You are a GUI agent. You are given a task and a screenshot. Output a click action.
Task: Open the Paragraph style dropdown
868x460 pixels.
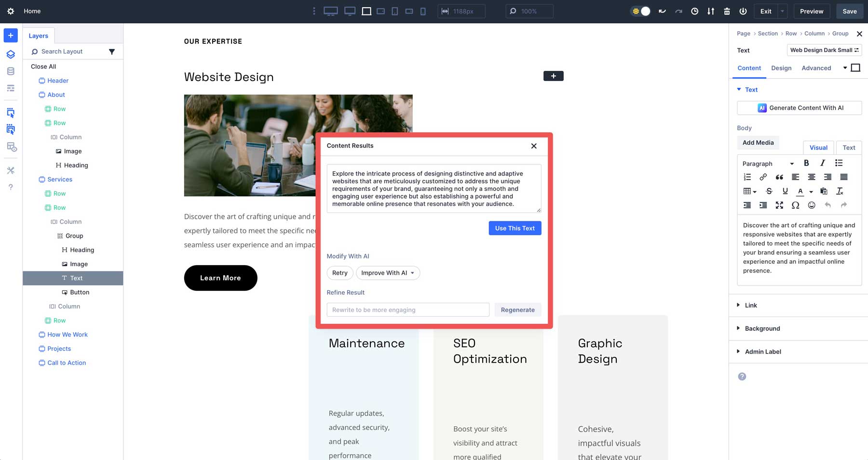pyautogui.click(x=767, y=163)
